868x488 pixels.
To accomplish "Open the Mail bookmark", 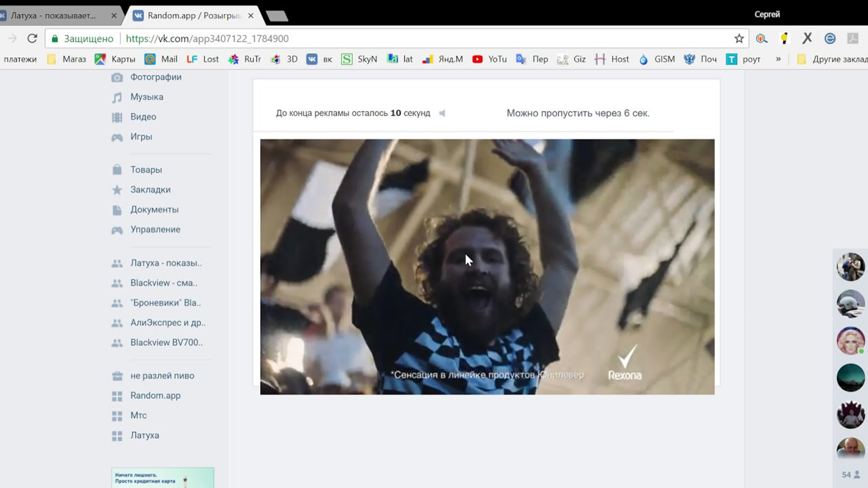I will [161, 59].
